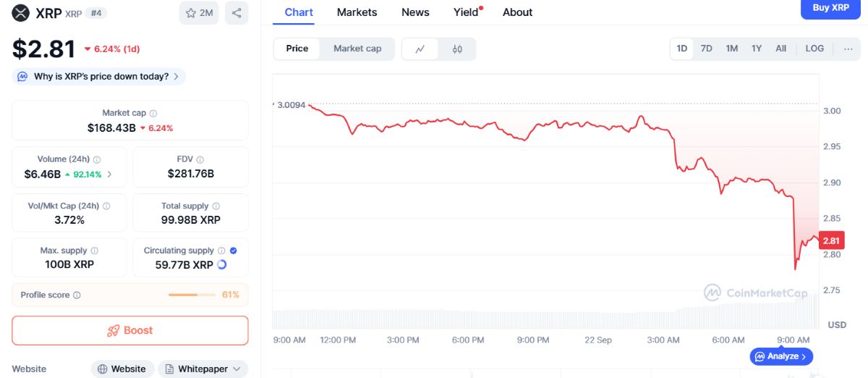Screen dimensions: 868x378
Task: Open the Yield tab
Action: pos(467,12)
